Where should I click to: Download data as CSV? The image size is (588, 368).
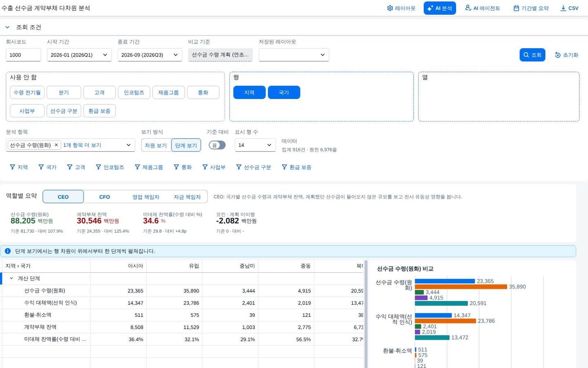569,8
